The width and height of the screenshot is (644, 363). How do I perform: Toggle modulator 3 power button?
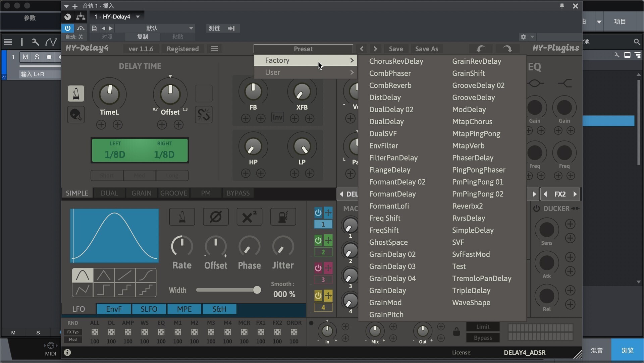(318, 268)
